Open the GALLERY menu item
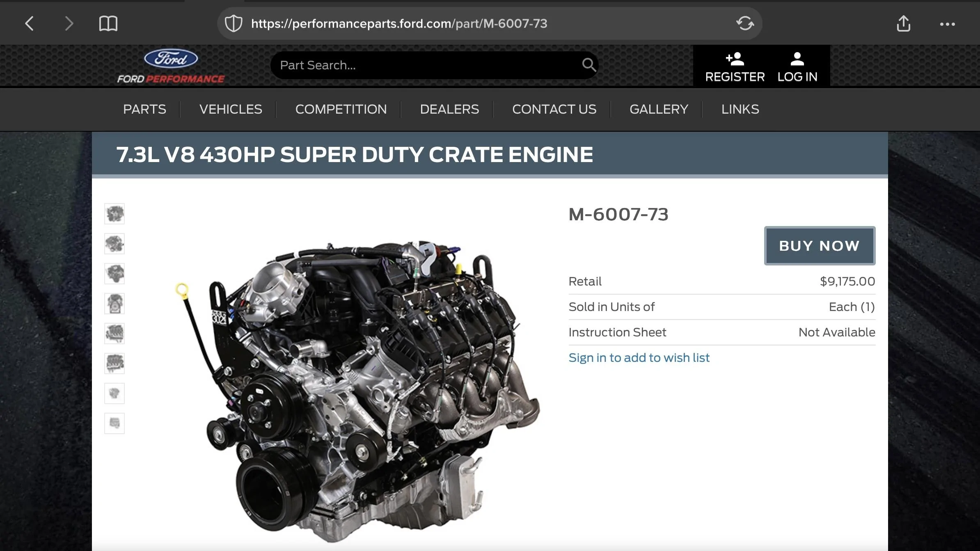This screenshot has height=551, width=980. [659, 109]
